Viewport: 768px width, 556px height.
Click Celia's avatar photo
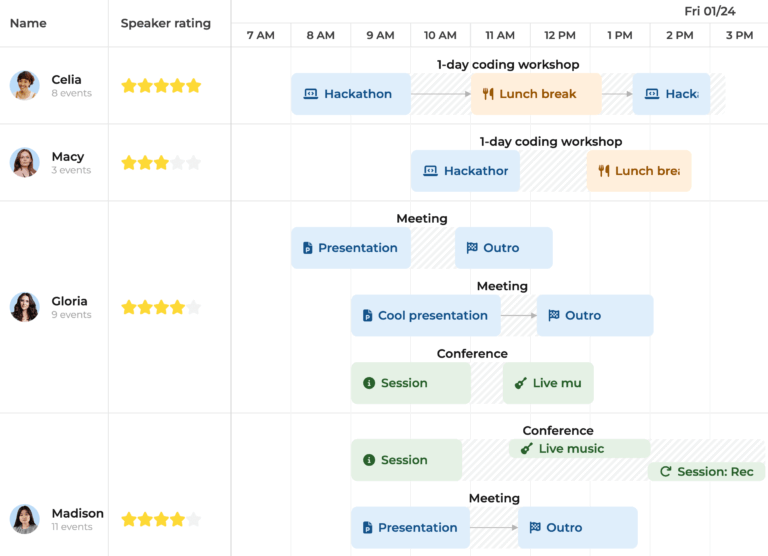(24, 85)
